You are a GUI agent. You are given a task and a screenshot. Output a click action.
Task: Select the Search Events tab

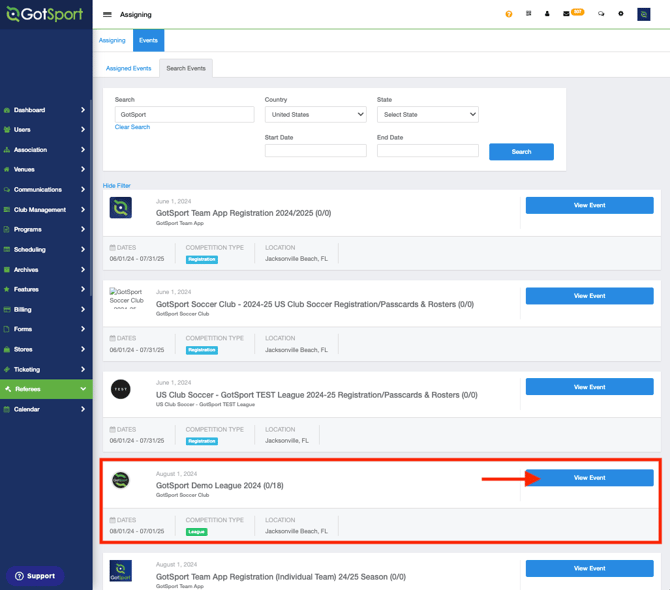point(186,68)
